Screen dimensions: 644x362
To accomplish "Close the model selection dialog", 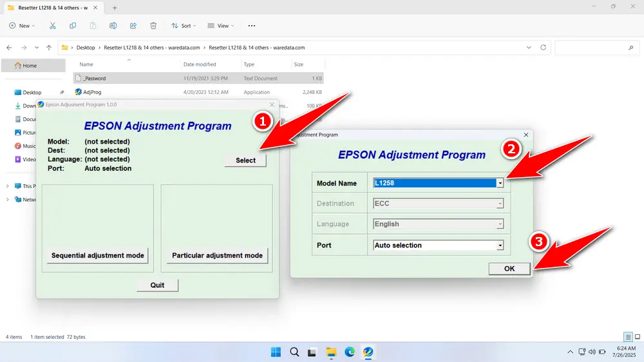I will point(526,135).
